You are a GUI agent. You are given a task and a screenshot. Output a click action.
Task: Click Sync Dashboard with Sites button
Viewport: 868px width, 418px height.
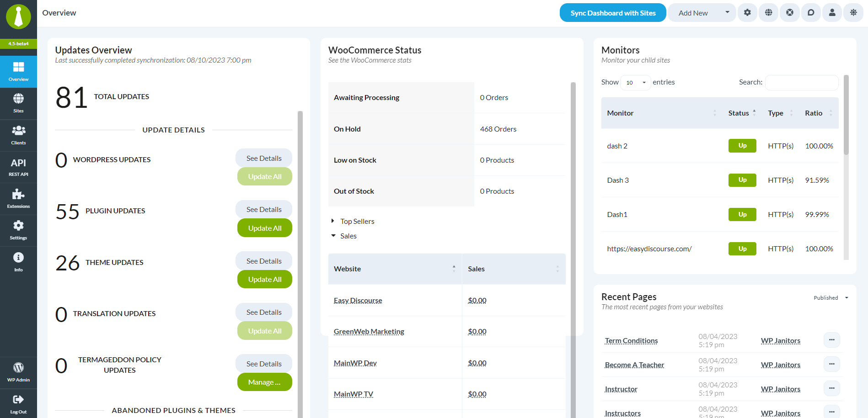613,13
